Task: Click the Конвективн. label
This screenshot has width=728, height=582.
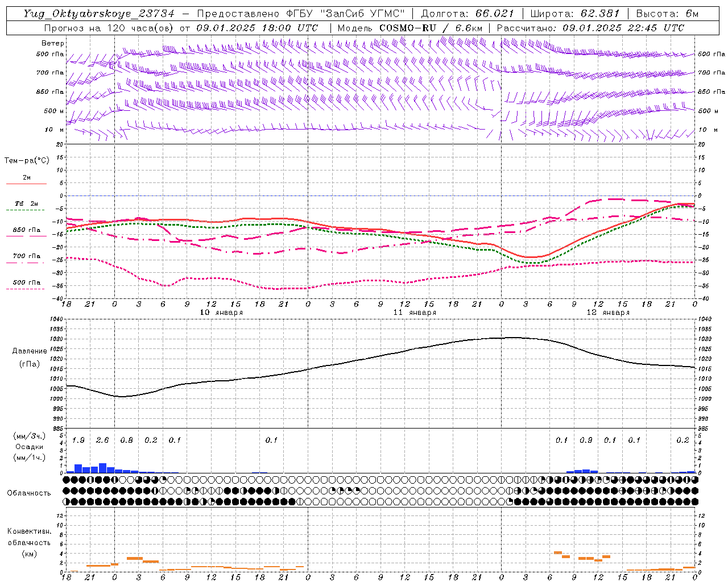Action: coord(29,531)
